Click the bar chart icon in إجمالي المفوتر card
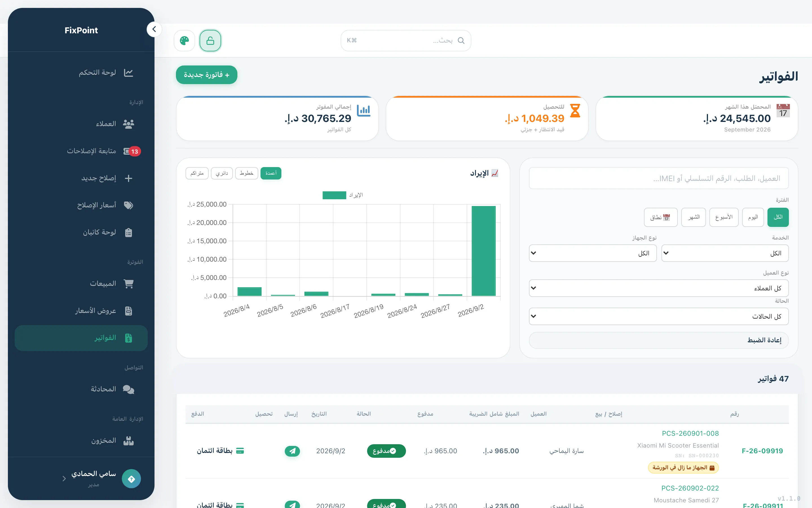The height and width of the screenshot is (508, 812). tap(364, 111)
